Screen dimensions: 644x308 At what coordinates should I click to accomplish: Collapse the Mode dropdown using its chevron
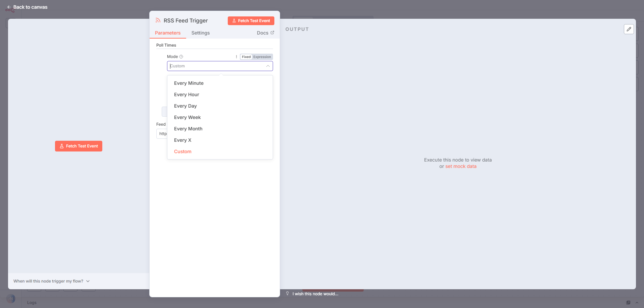click(268, 66)
